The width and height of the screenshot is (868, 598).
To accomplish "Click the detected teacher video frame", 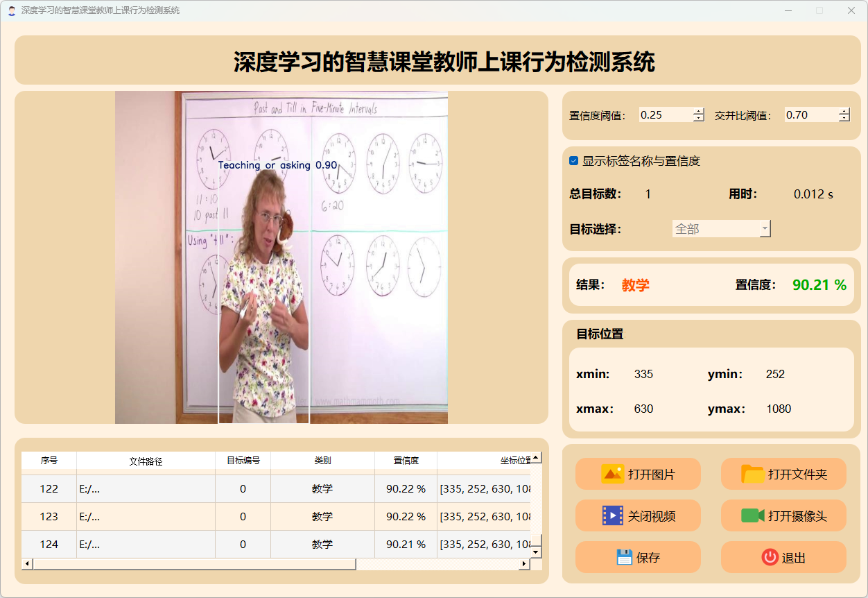I will click(x=281, y=257).
